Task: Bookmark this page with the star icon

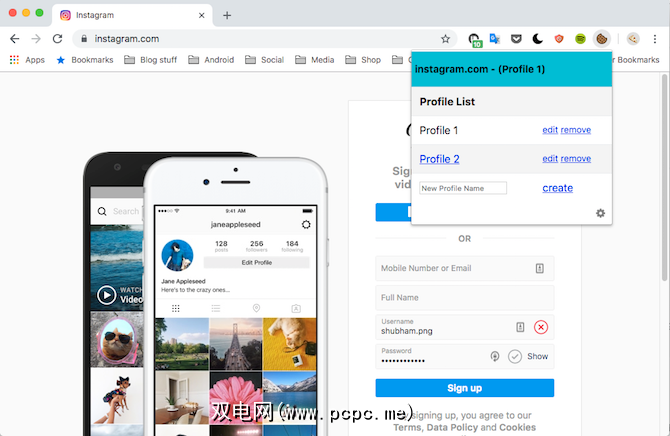Action: 445,39
